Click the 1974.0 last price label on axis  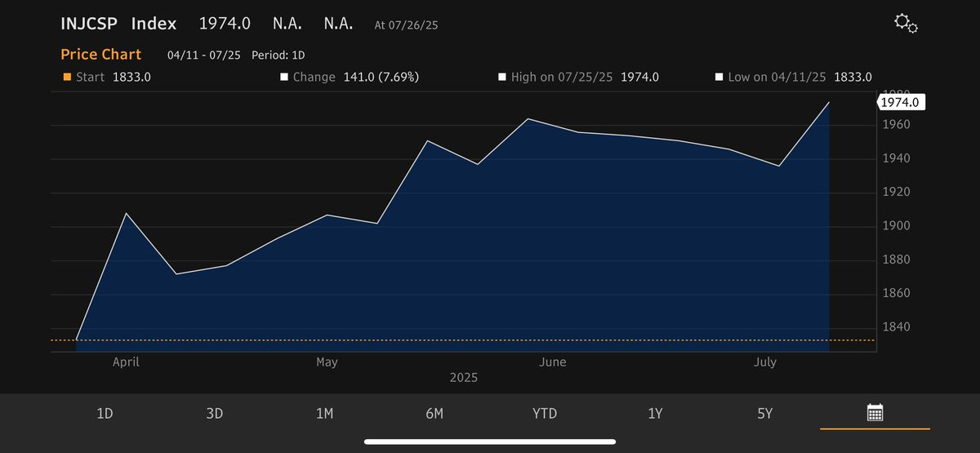[900, 102]
